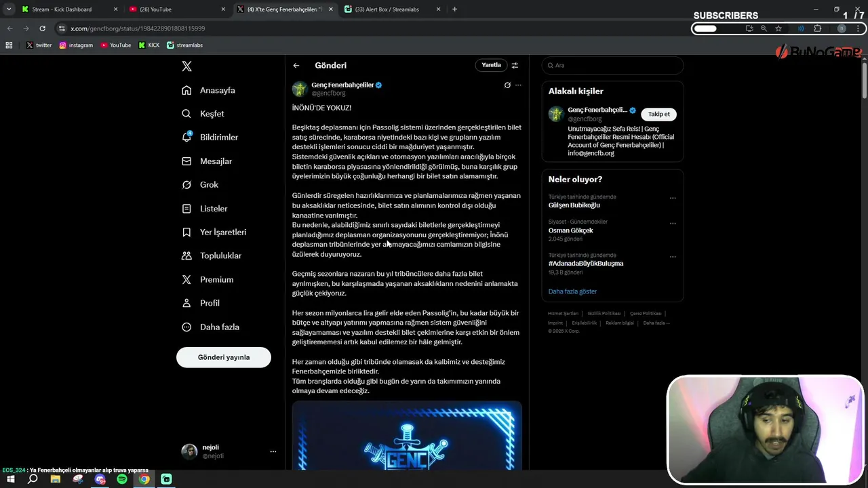Open Grok from the sidebar
Screen dimensions: 868x488
click(201, 184)
